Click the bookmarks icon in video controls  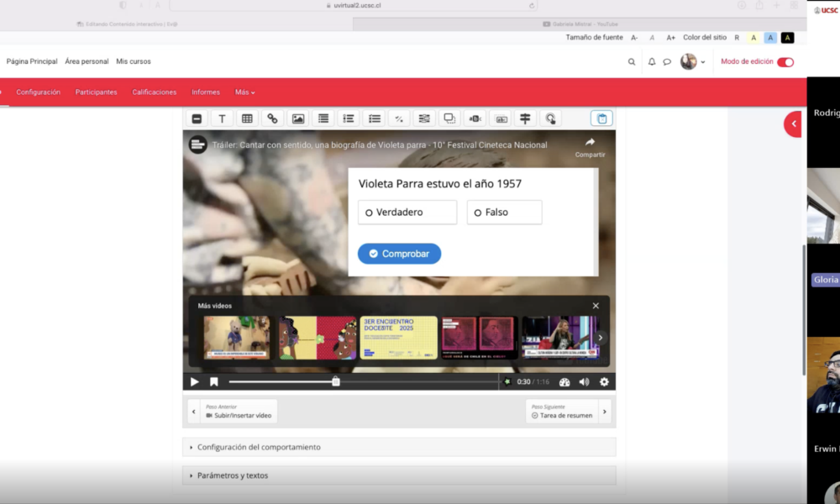pos(213,382)
